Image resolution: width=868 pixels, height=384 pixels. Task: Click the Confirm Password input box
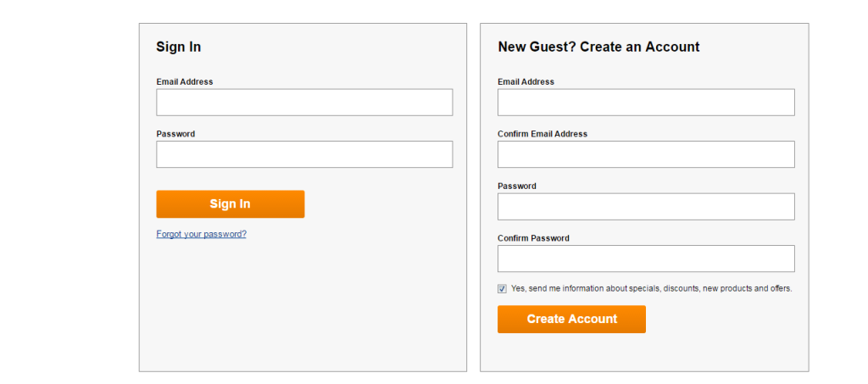pos(646,259)
